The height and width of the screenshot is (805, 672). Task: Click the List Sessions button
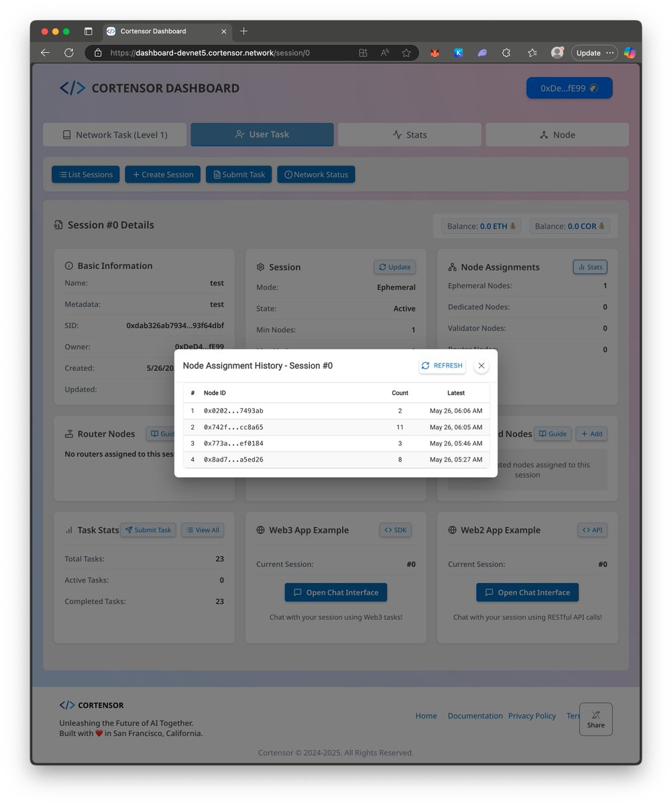(x=86, y=174)
